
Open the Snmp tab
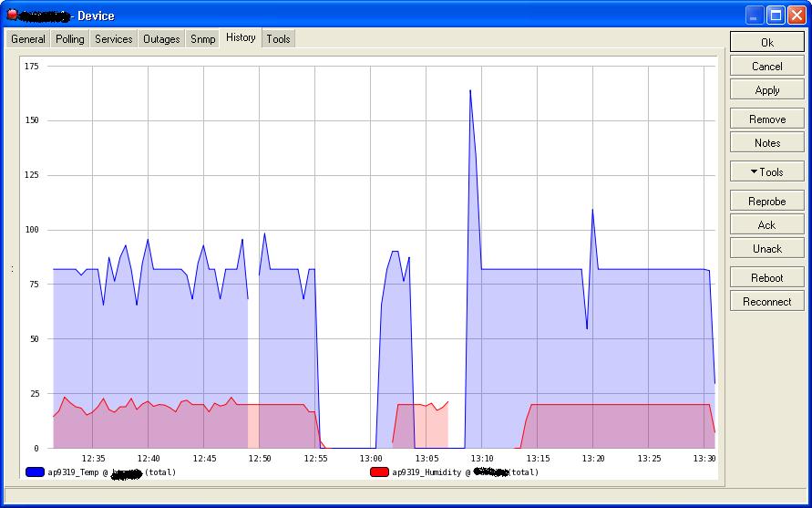[x=202, y=39]
